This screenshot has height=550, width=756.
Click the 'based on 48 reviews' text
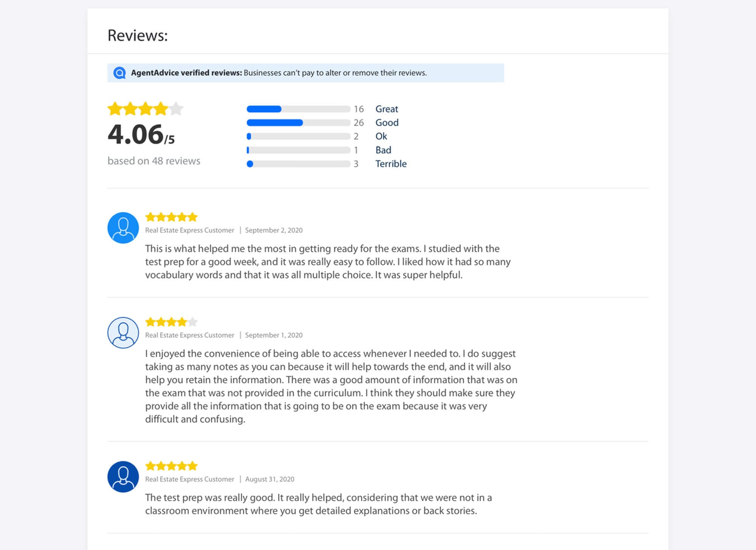[x=154, y=161]
